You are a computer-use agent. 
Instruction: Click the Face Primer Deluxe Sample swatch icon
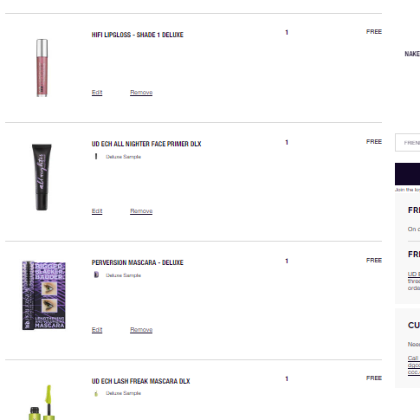[x=96, y=156]
